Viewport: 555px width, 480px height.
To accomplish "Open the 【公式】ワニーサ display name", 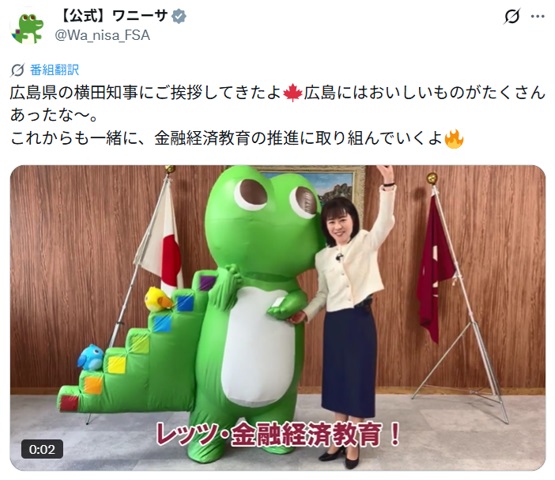I will 111,16.
